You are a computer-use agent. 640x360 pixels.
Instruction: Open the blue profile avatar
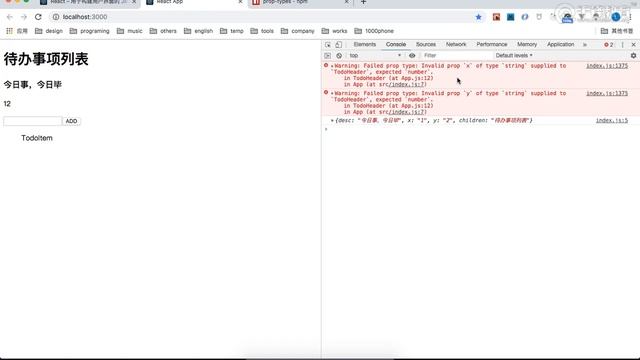click(x=616, y=17)
